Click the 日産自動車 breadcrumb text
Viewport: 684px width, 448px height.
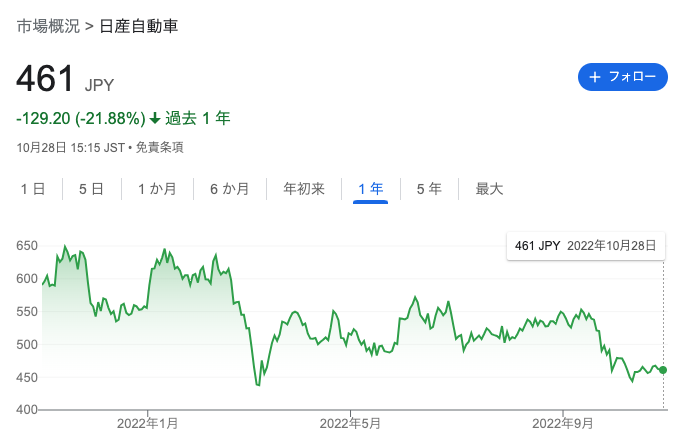click(139, 26)
